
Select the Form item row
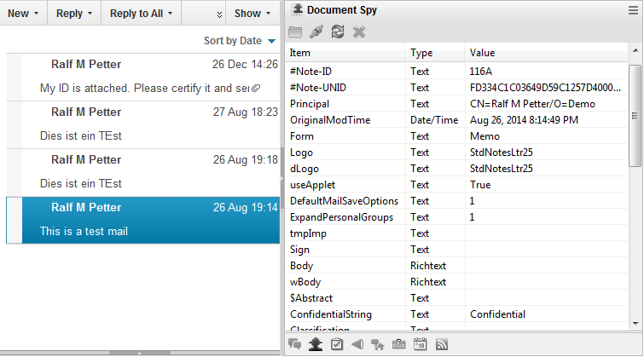click(456, 136)
